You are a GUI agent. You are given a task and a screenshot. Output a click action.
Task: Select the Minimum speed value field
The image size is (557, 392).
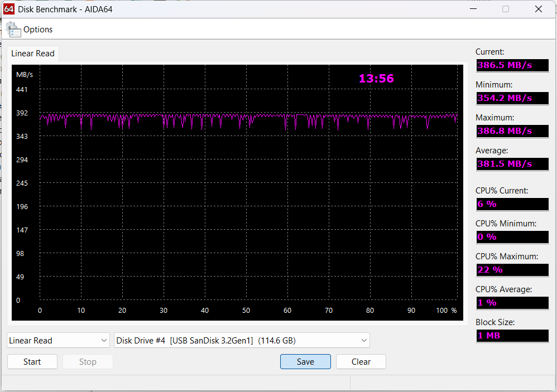pyautogui.click(x=512, y=98)
